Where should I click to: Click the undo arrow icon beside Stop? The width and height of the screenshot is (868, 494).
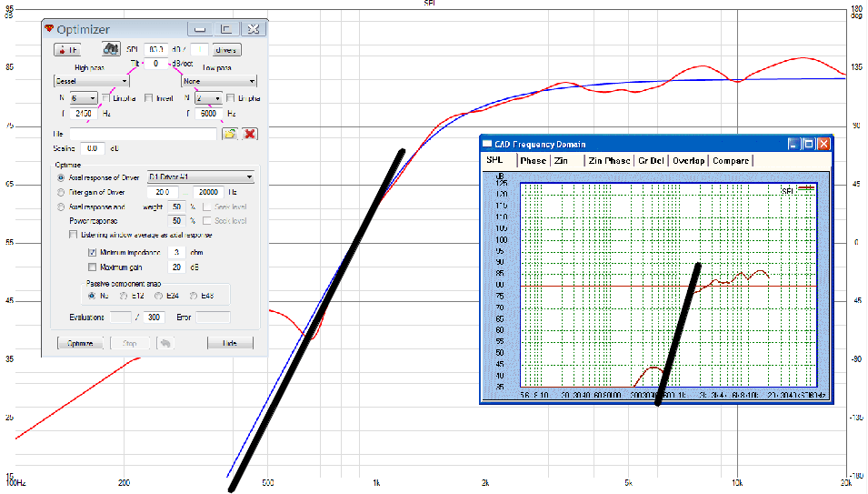coord(165,343)
